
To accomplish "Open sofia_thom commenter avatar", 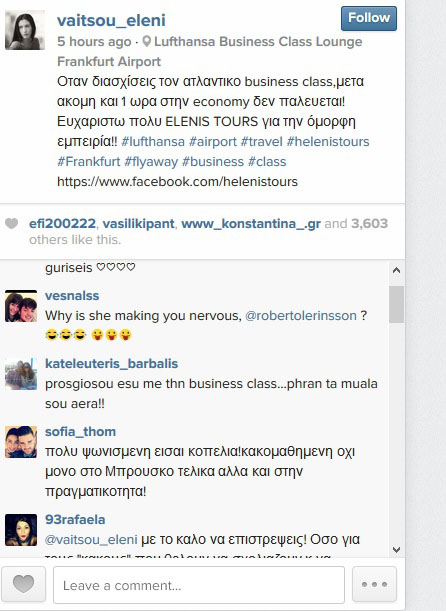I will click(21, 442).
